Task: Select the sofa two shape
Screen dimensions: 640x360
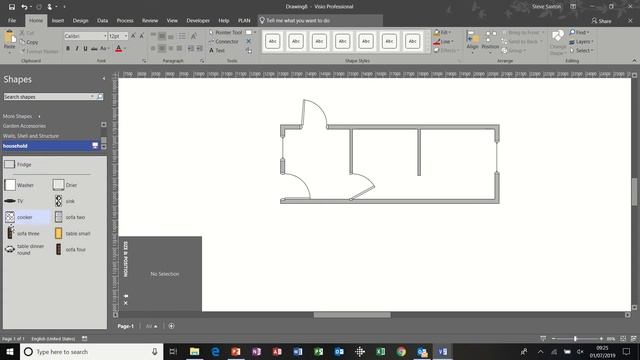Action: [70, 217]
